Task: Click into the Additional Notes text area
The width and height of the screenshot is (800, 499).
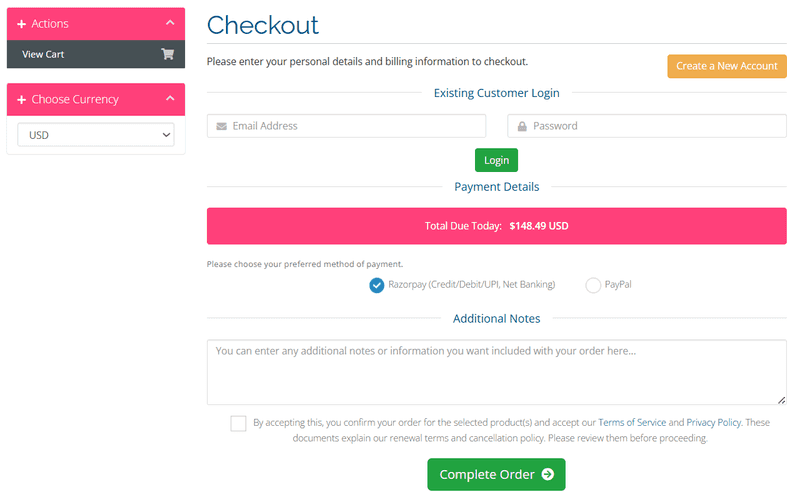Action: coord(496,372)
